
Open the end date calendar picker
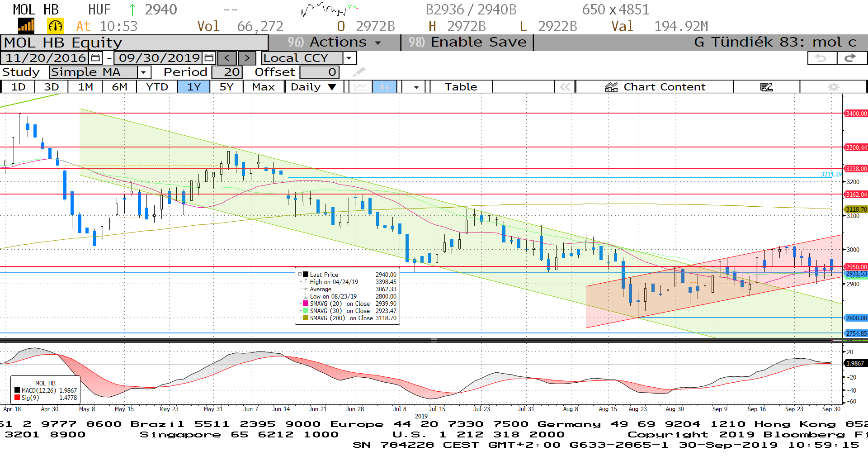(x=209, y=58)
